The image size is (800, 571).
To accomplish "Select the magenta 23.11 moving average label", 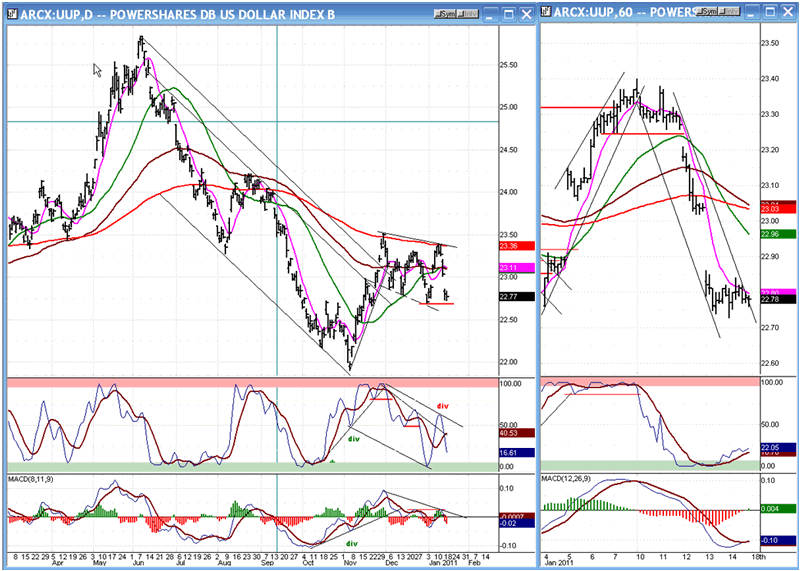I will coord(518,268).
